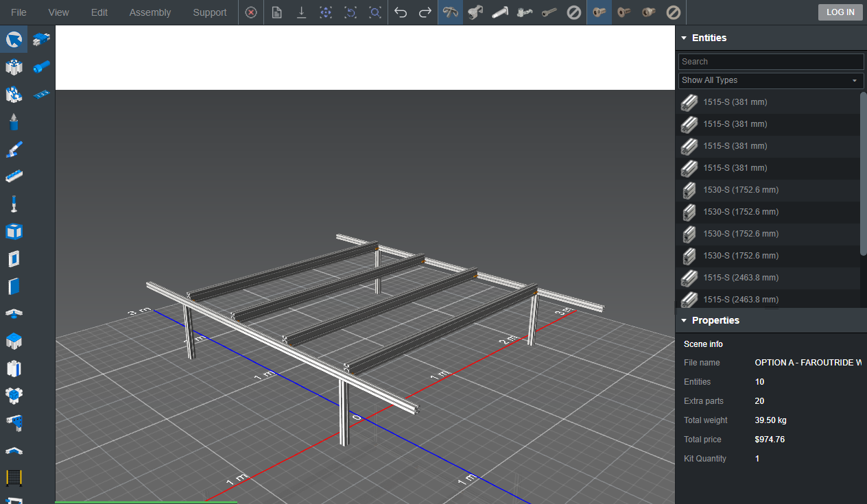This screenshot has height=504, width=867.
Task: Select the blue cube connector tool
Action: [14, 396]
